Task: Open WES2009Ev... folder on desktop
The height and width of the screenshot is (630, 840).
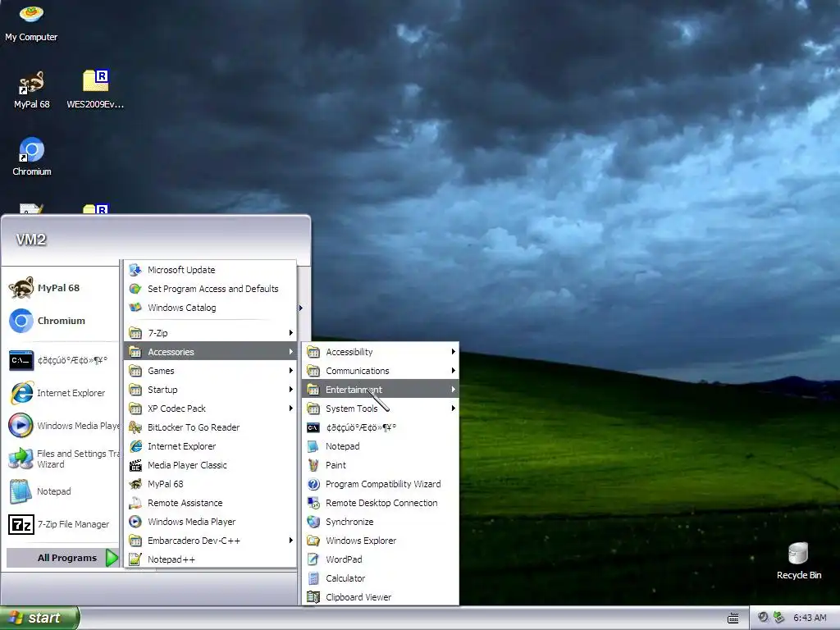Action: 95,89
